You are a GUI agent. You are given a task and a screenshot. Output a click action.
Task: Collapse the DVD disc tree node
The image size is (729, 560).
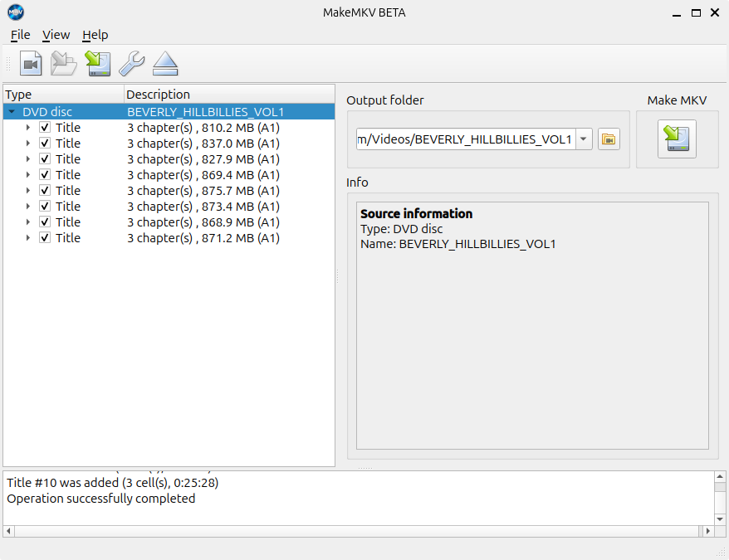(12, 112)
